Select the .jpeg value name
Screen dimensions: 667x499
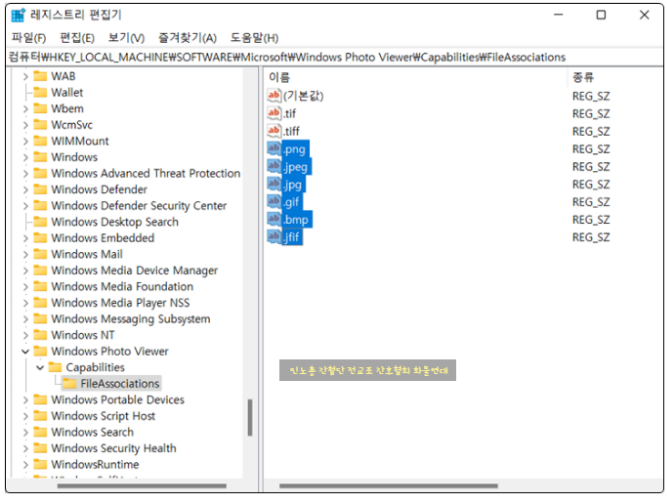tap(296, 167)
